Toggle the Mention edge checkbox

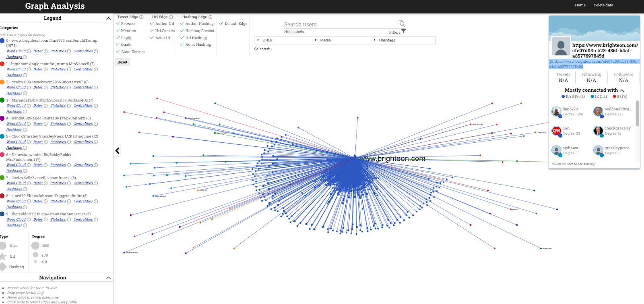[x=118, y=31]
